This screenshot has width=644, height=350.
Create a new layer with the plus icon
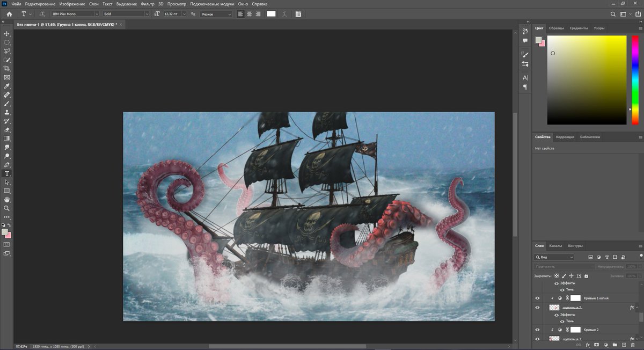[624, 345]
